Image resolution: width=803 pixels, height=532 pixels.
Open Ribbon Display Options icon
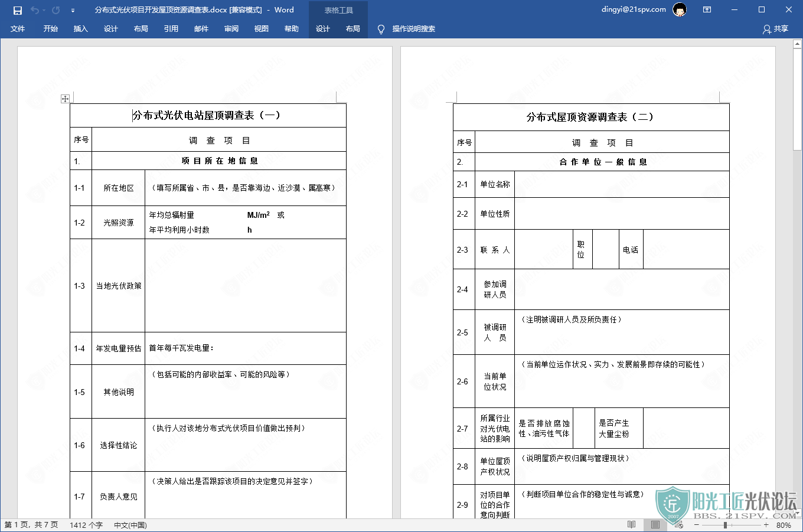coord(707,9)
